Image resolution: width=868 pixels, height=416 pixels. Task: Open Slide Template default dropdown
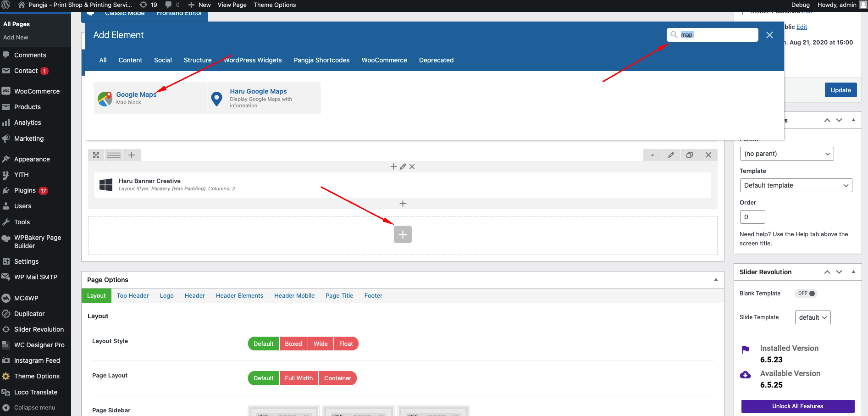[813, 317]
